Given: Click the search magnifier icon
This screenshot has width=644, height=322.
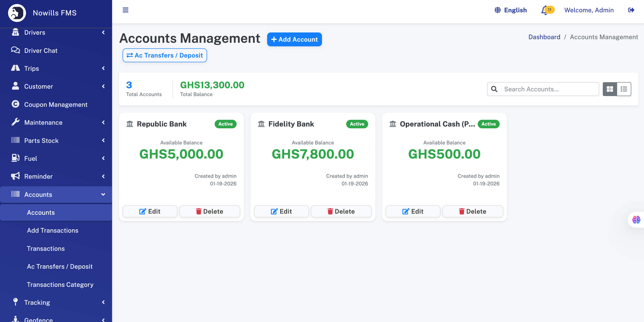Looking at the screenshot, I should (494, 89).
